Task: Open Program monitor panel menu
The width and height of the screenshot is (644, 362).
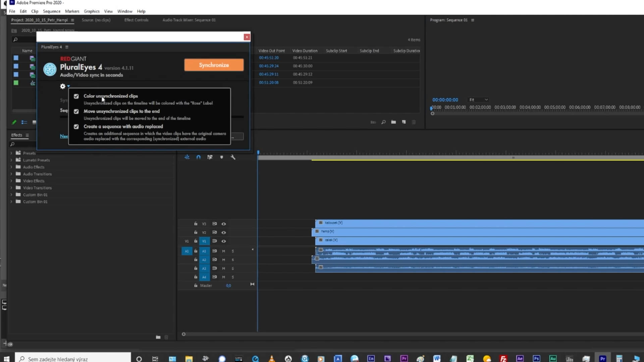Action: 473,20
